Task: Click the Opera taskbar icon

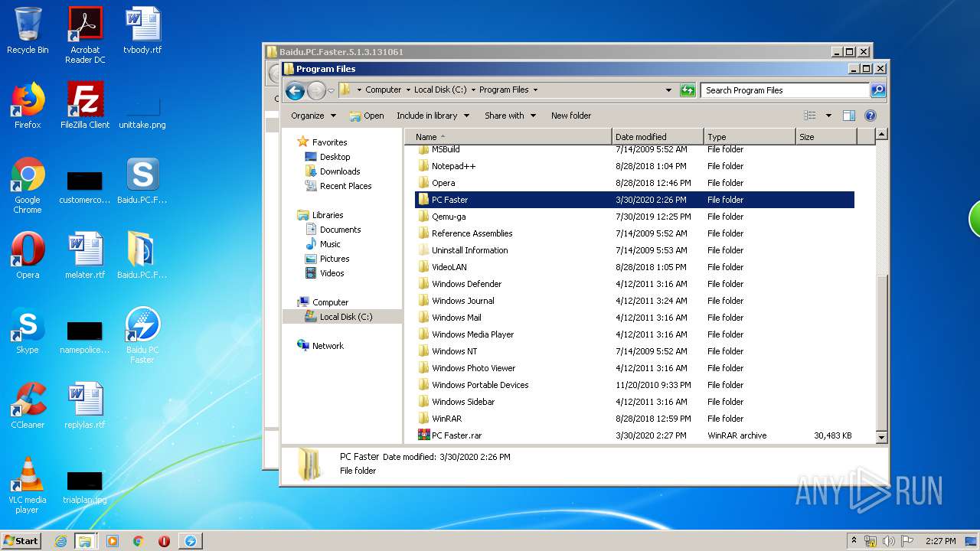Action: tap(164, 541)
